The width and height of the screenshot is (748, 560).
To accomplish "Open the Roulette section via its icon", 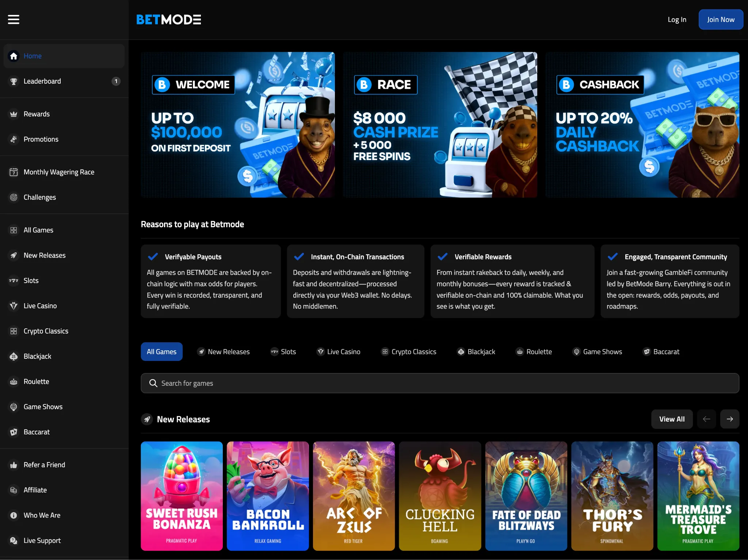I will [x=14, y=381].
